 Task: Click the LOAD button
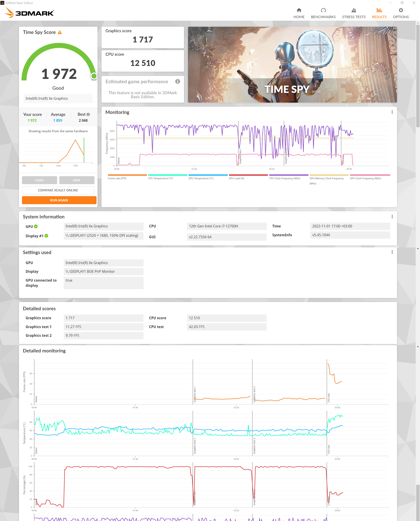coord(39,180)
